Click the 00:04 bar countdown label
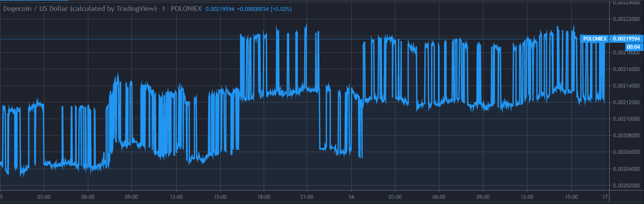Image resolution: width=644 pixels, height=204 pixels. [x=634, y=47]
